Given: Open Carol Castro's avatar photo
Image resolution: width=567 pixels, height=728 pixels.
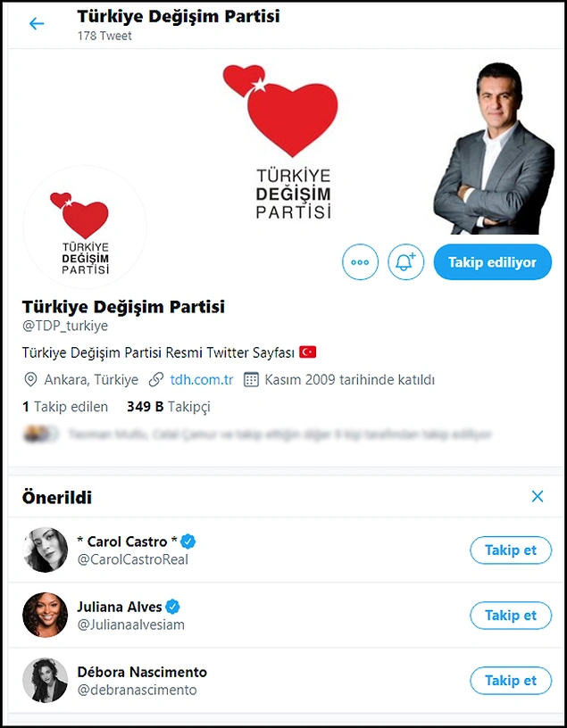Looking at the screenshot, I should pos(45,550).
